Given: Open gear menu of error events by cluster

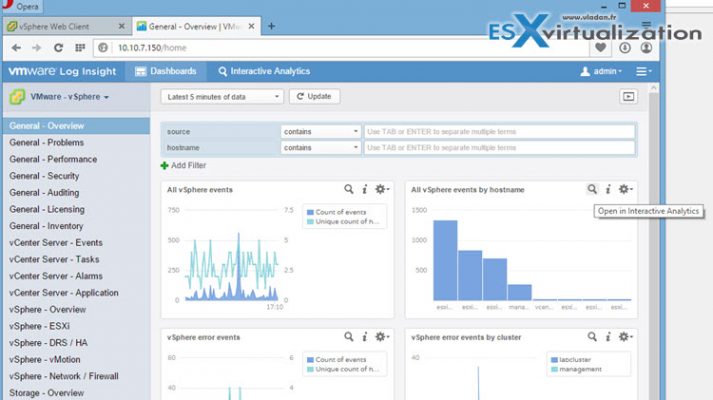Looking at the screenshot, I should click(x=625, y=337).
